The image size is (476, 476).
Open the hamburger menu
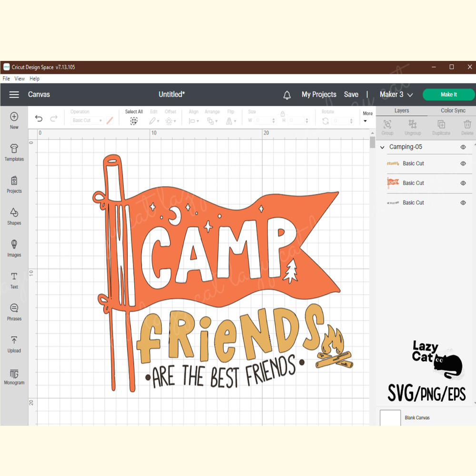[x=14, y=95]
